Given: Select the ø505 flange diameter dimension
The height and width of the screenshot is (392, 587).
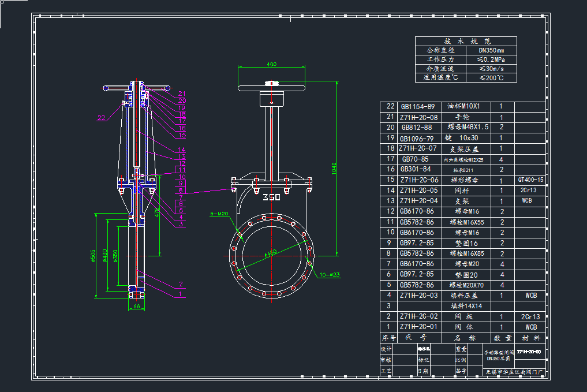Looking at the screenshot, I should tap(94, 256).
